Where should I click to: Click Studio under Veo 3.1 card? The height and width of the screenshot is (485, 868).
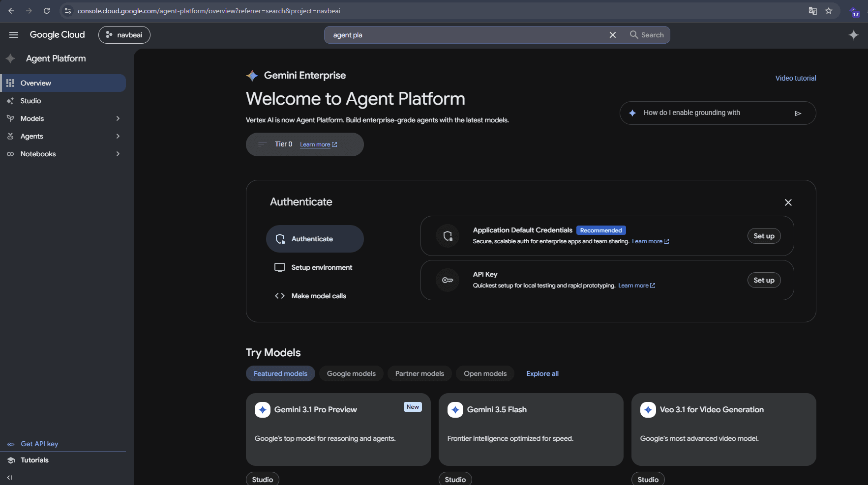coord(648,479)
